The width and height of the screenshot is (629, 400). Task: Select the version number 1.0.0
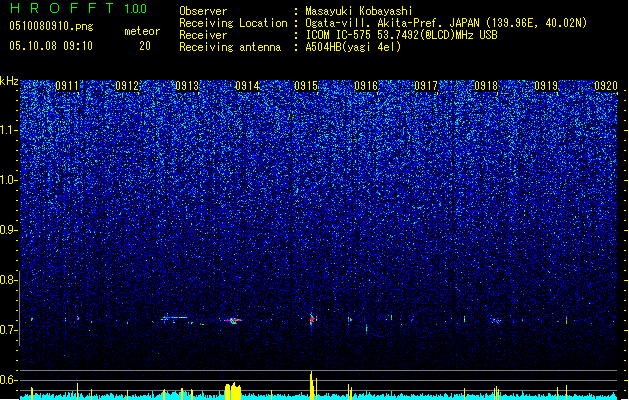[136, 9]
